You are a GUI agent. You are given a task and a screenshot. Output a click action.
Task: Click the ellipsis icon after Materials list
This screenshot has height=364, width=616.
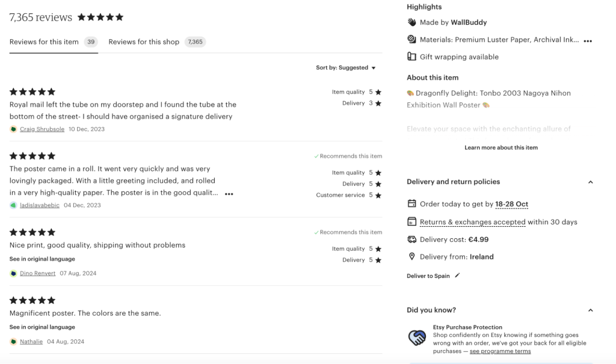point(588,40)
